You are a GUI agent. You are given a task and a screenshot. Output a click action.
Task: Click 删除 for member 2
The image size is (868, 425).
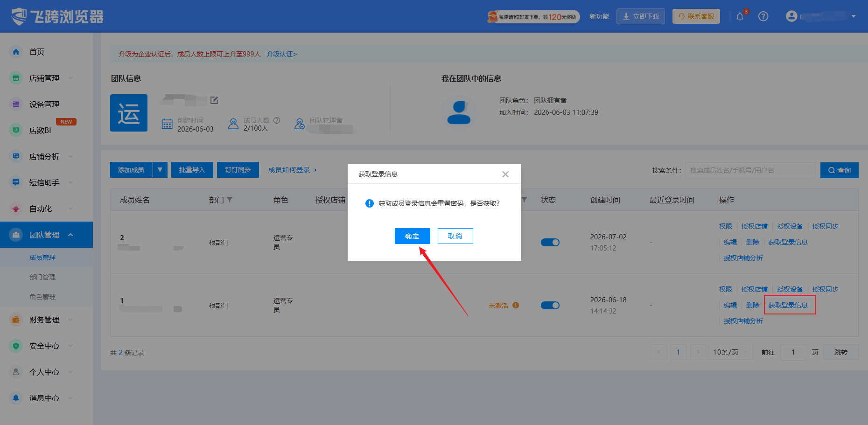pyautogui.click(x=752, y=242)
